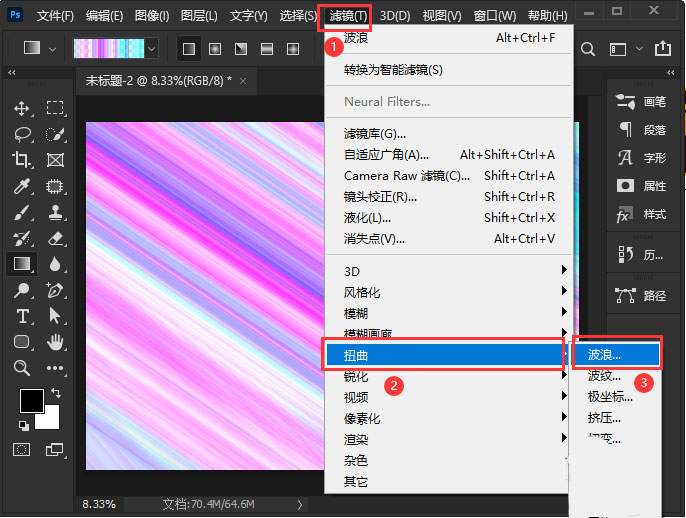Select the History Brush tool
686x518 pixels.
click(x=21, y=238)
